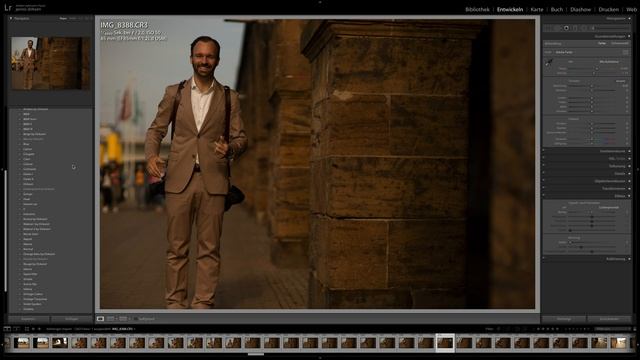
Task: Toggle the Details panel switch on the left
Action: pyautogui.click(x=544, y=173)
